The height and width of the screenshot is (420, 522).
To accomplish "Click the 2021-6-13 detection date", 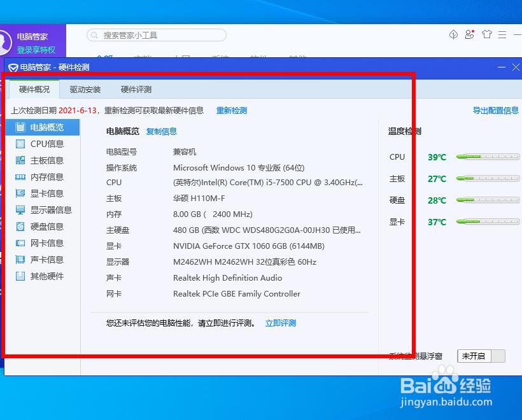I will coord(78,111).
